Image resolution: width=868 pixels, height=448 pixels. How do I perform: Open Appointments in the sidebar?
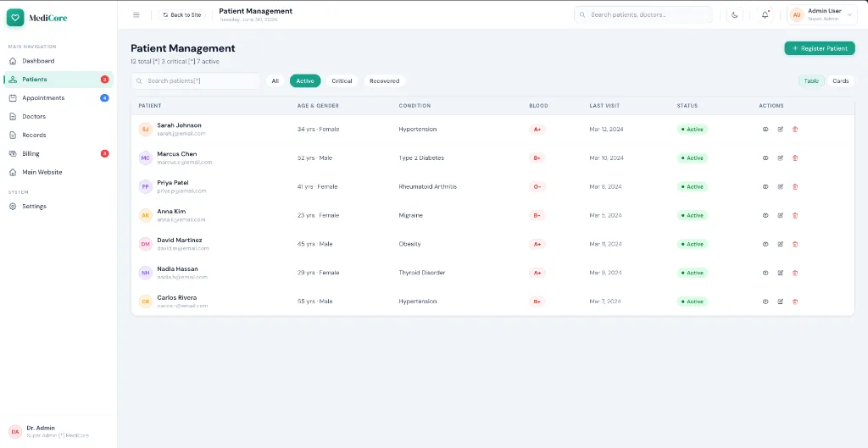tap(58, 98)
